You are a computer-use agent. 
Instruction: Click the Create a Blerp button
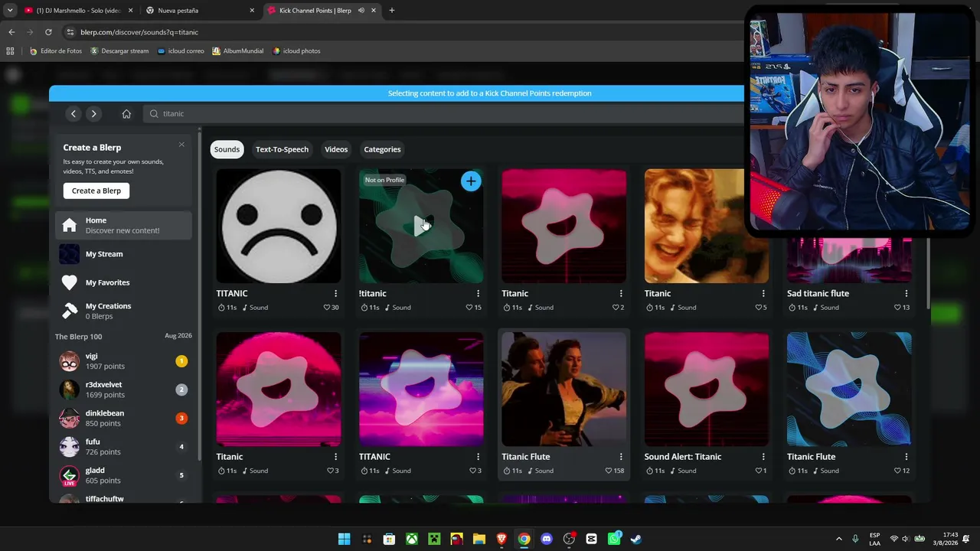pos(96,191)
